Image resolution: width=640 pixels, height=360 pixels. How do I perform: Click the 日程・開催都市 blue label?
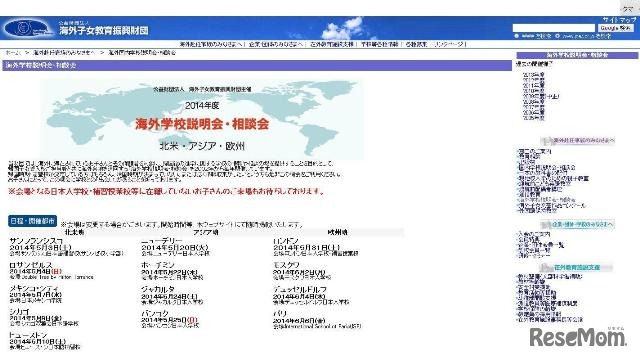point(33,221)
